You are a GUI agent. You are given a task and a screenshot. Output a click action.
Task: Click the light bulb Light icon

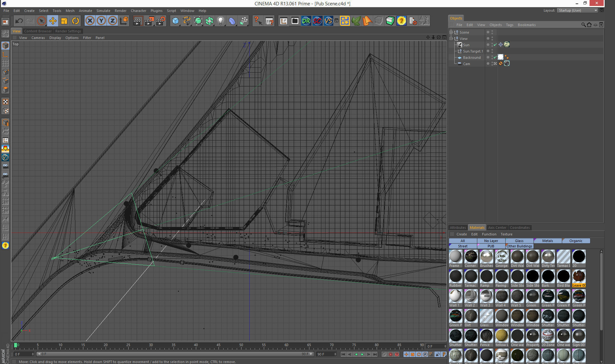(x=221, y=21)
